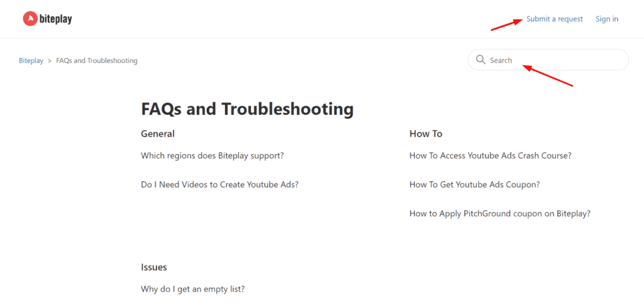Image resolution: width=644 pixels, height=308 pixels.
Task: Open the Submit a request link
Action: pyautogui.click(x=555, y=19)
